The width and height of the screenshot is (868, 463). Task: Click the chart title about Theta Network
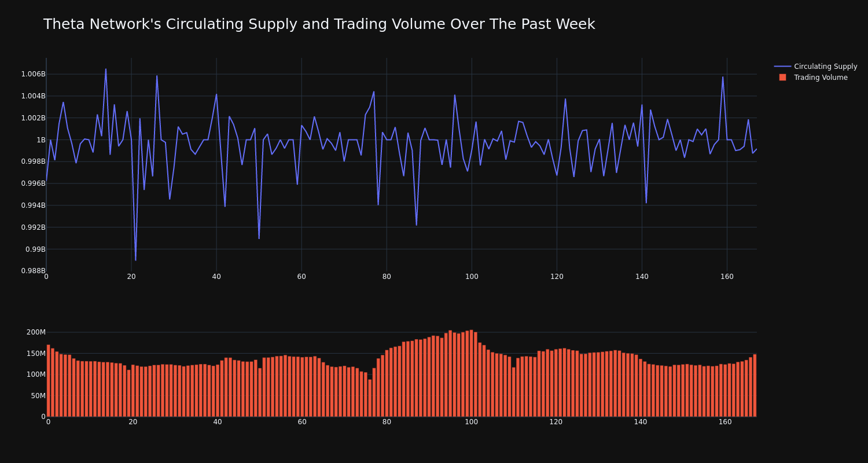(319, 24)
